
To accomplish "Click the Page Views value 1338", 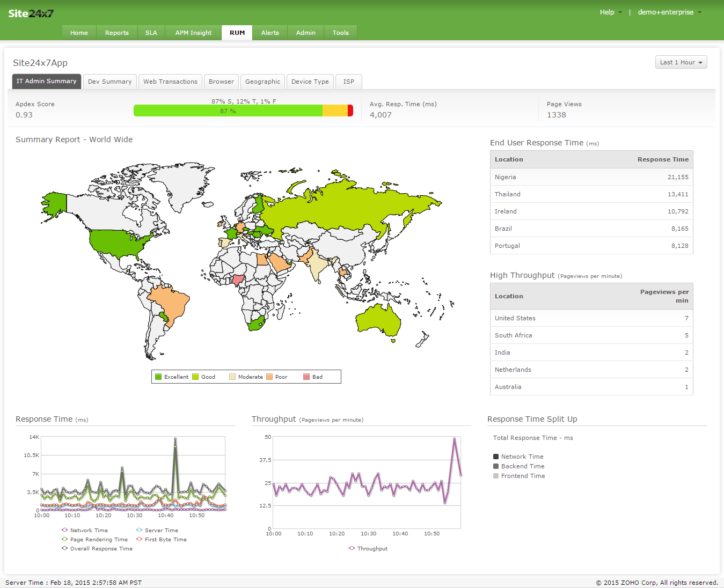I will [x=557, y=115].
